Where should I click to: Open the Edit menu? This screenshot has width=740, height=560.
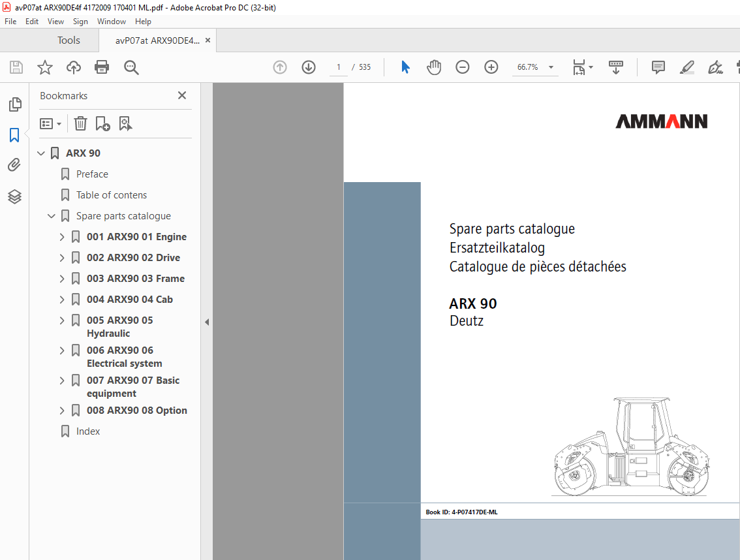coord(31,22)
